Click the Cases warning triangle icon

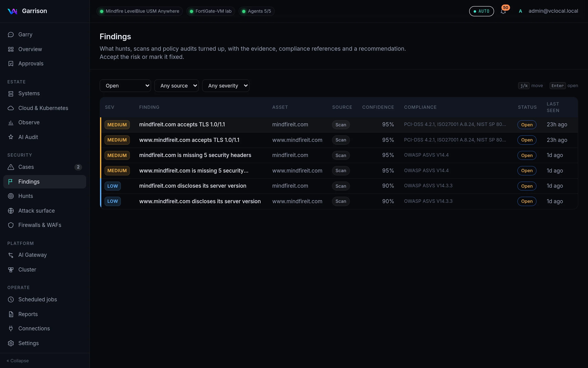[11, 167]
